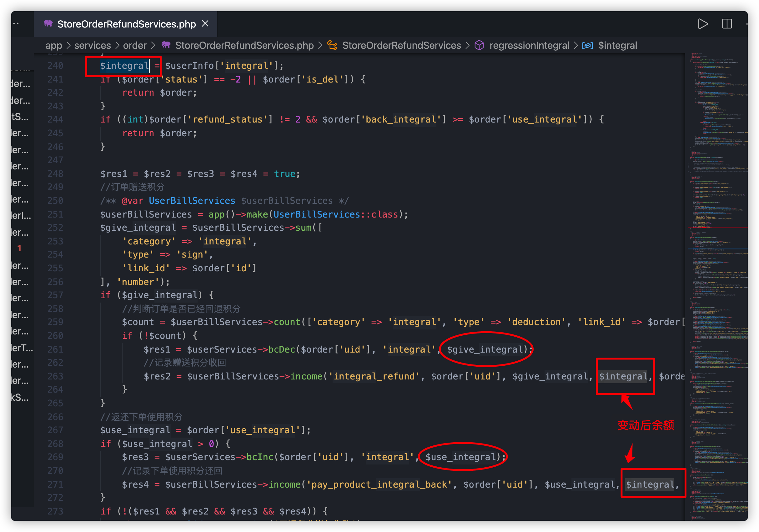Open sidebar file entry 'erT...'
This screenshot has width=759, height=532.
tap(23, 348)
